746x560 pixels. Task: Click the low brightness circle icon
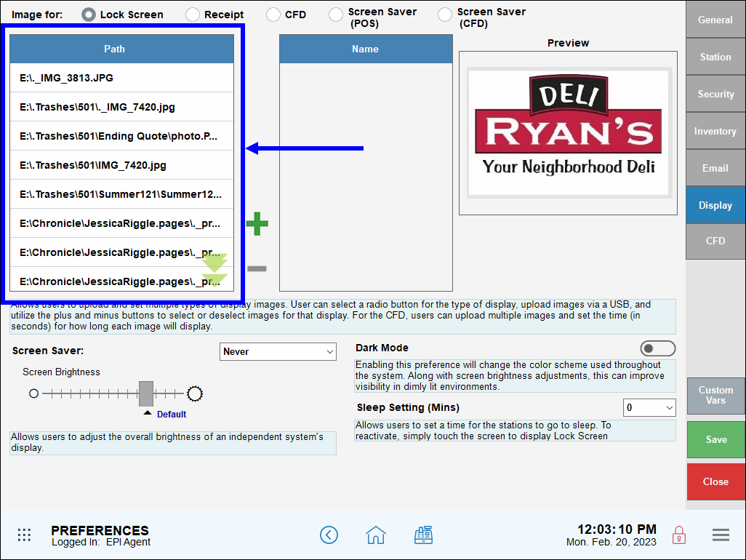[33, 393]
